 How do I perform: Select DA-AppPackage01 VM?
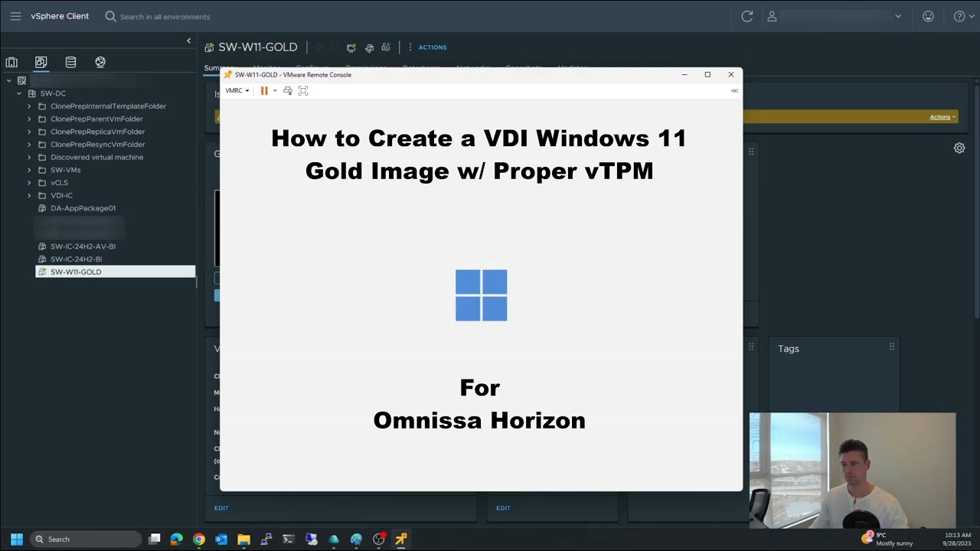[x=83, y=208]
